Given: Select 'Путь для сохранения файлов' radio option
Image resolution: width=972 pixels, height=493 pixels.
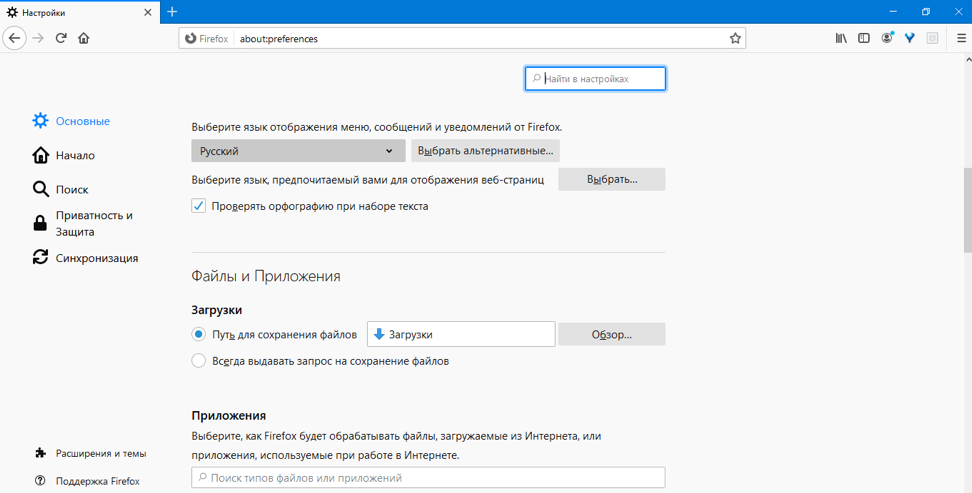Looking at the screenshot, I should pyautogui.click(x=199, y=334).
